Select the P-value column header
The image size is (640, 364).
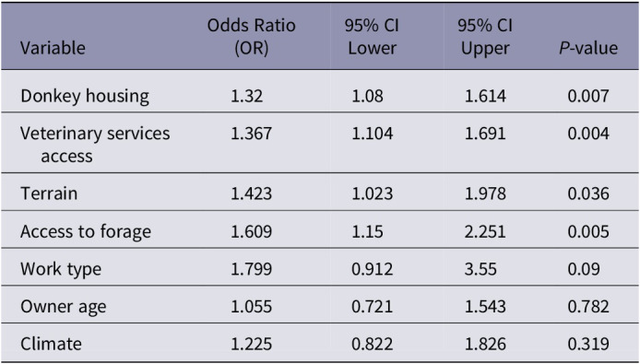tap(588, 48)
